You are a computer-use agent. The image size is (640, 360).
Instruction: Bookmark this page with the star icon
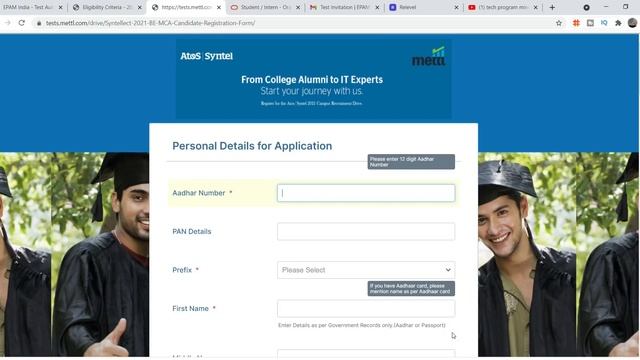click(x=559, y=23)
